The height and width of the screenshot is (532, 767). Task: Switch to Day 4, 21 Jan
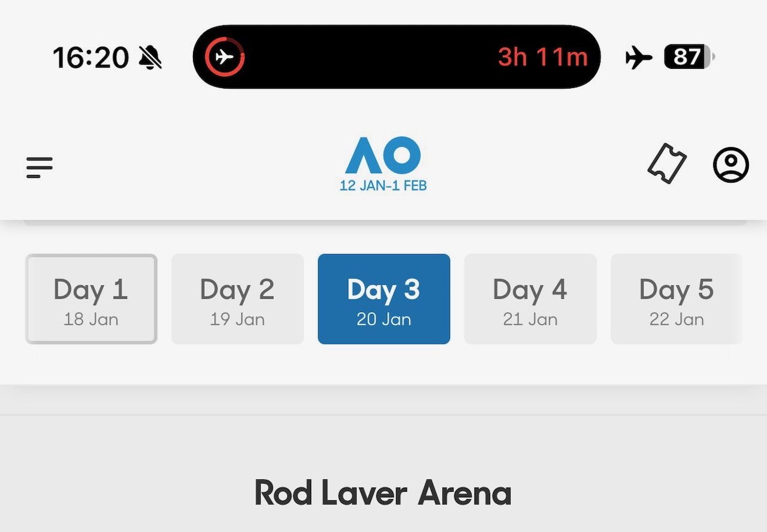[x=530, y=299]
